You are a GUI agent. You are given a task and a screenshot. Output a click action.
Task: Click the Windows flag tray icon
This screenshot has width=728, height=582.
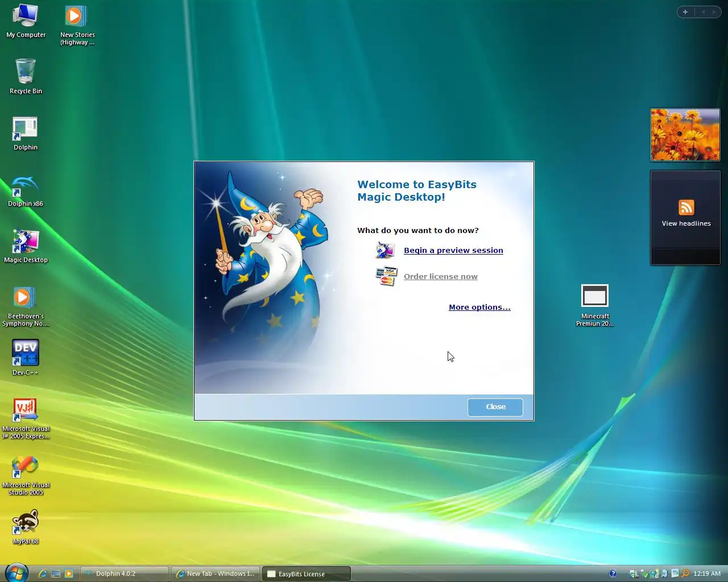[x=633, y=574]
